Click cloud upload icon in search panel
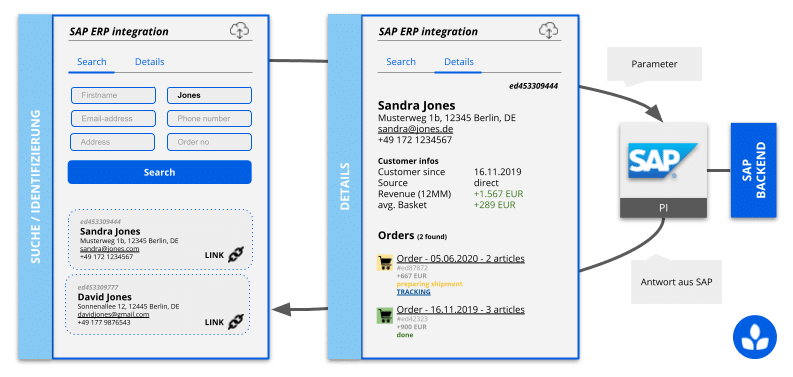Screen dimensions: 793x377 click(x=239, y=31)
